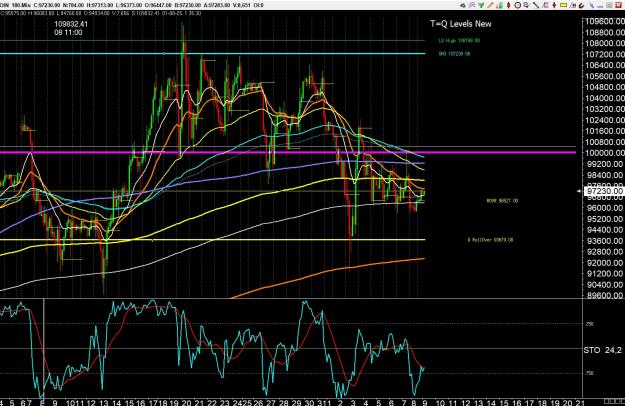Click the current price tag 97230.00
The width and height of the screenshot is (625, 406).
[x=604, y=192]
